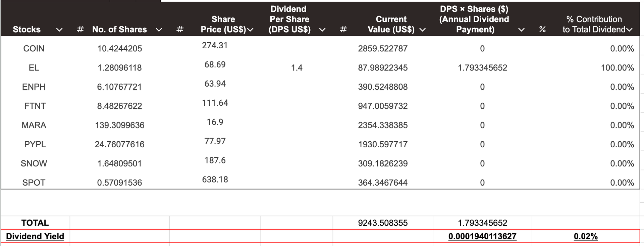
Task: Click SNOW current value 309.1826239
Action: pyautogui.click(x=383, y=163)
